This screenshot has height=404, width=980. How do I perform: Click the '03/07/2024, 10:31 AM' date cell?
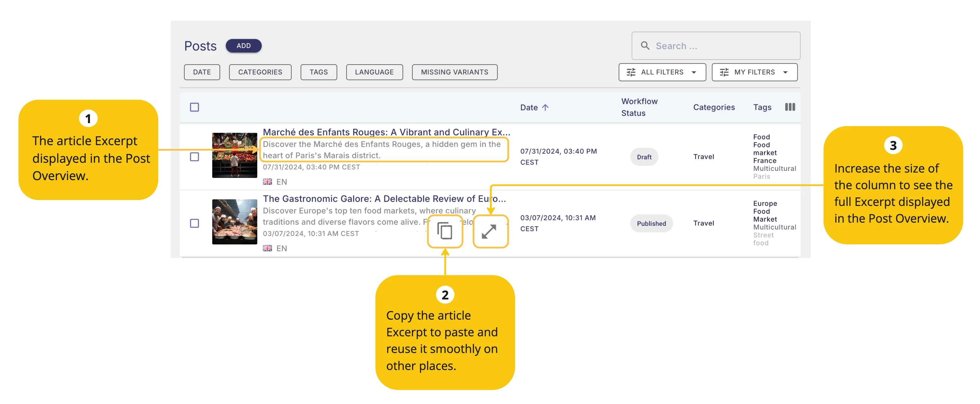[x=558, y=223]
